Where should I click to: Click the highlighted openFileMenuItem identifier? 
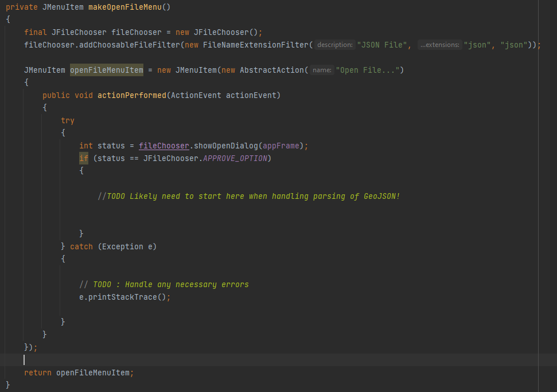click(x=106, y=70)
